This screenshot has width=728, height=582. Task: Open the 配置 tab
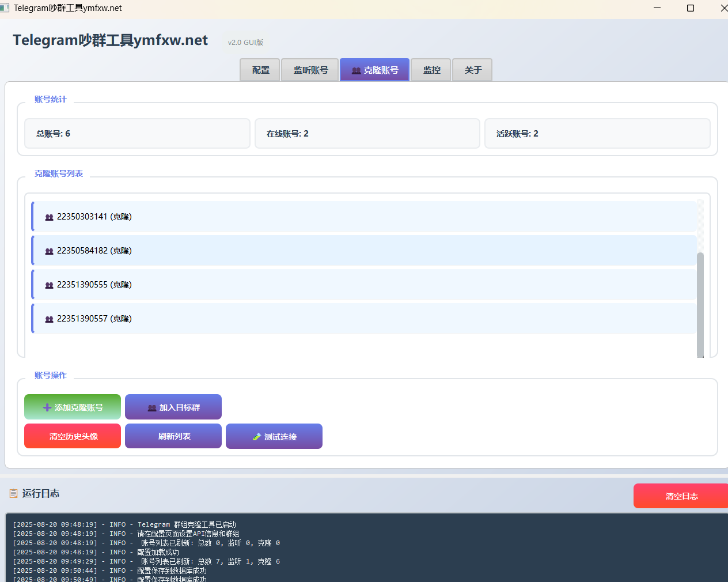coord(260,70)
